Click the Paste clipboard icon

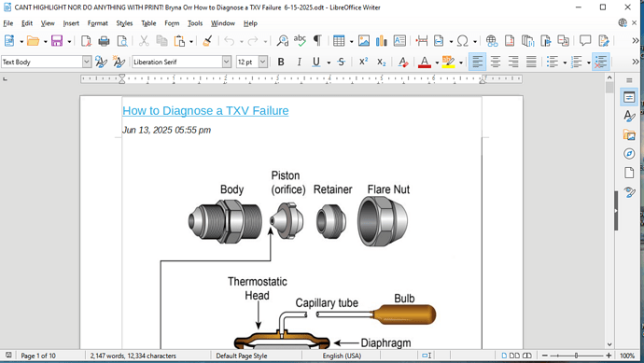[179, 41]
